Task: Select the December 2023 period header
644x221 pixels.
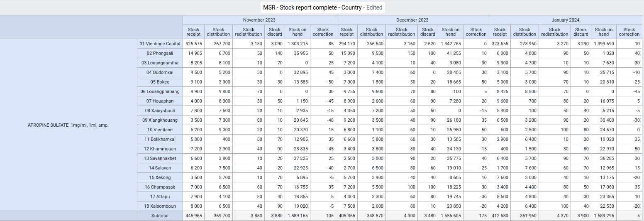Action: click(412, 20)
